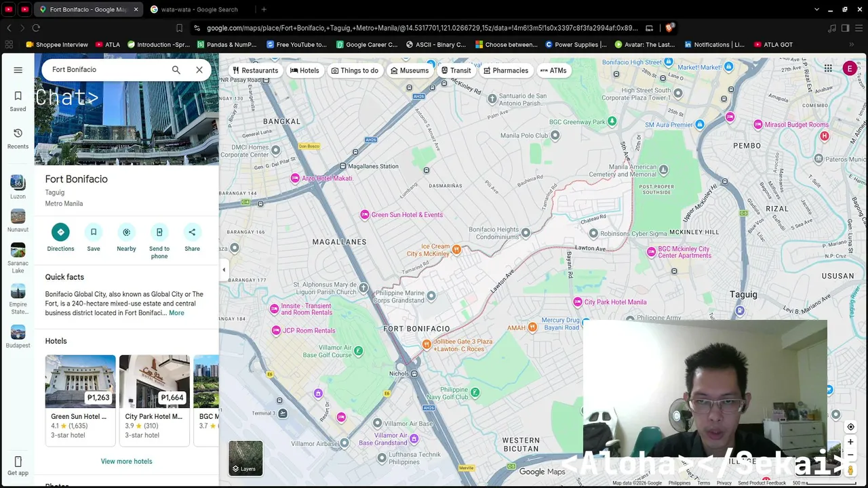
Task: Click the Magallanes Station transit marker
Action: pos(343,166)
